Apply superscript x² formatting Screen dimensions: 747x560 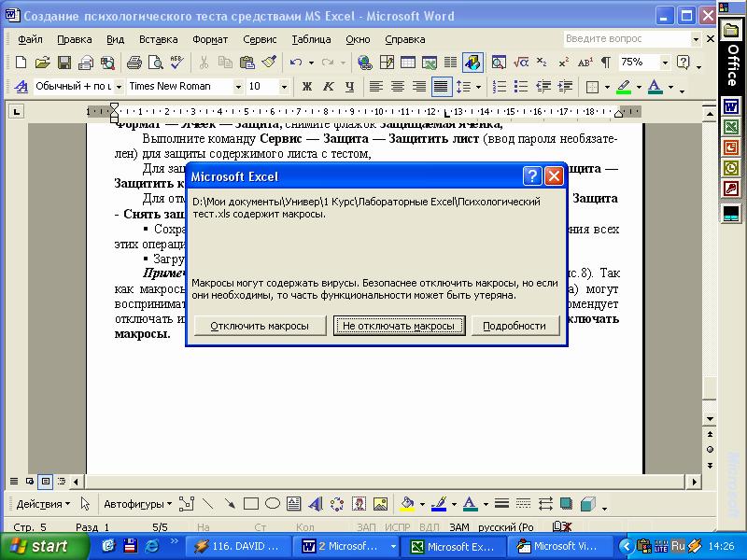pos(564,63)
